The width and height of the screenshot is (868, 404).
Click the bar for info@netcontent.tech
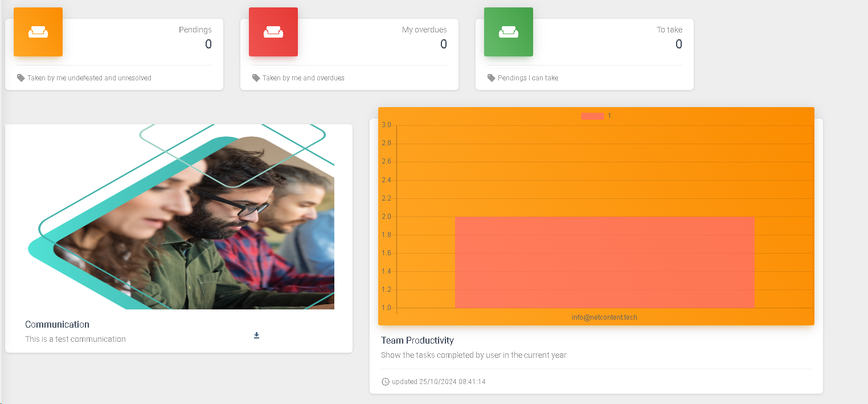coord(605,262)
